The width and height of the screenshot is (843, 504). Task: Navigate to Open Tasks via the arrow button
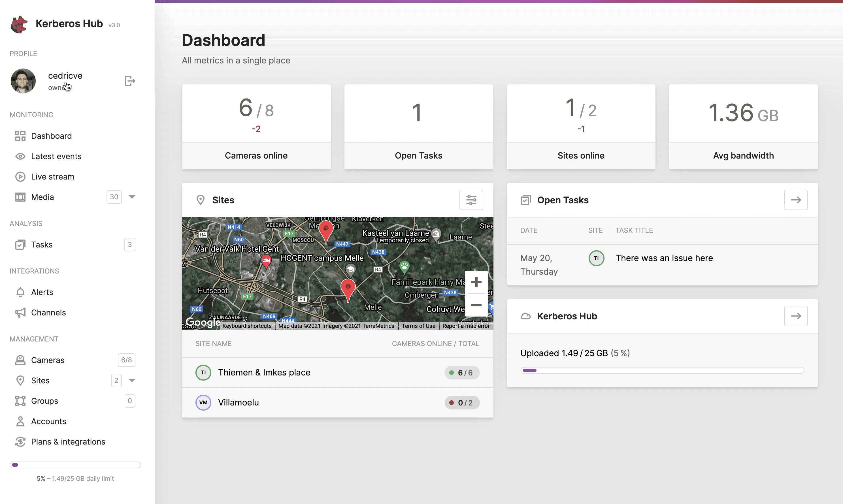click(x=796, y=200)
